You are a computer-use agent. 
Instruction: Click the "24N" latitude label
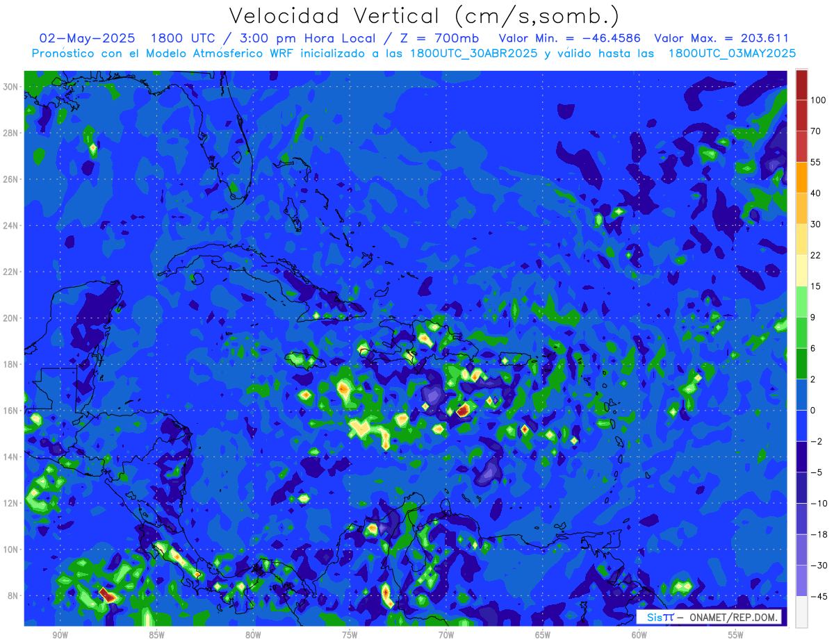pos(10,226)
